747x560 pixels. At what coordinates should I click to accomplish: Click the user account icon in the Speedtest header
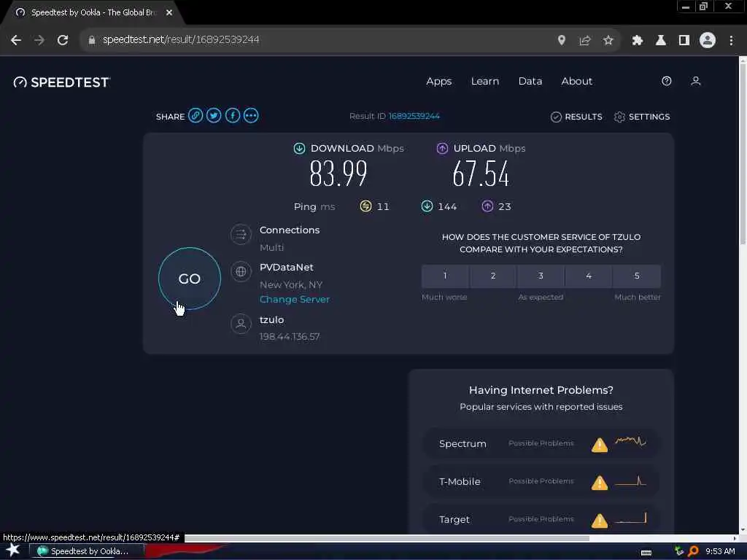695,81
